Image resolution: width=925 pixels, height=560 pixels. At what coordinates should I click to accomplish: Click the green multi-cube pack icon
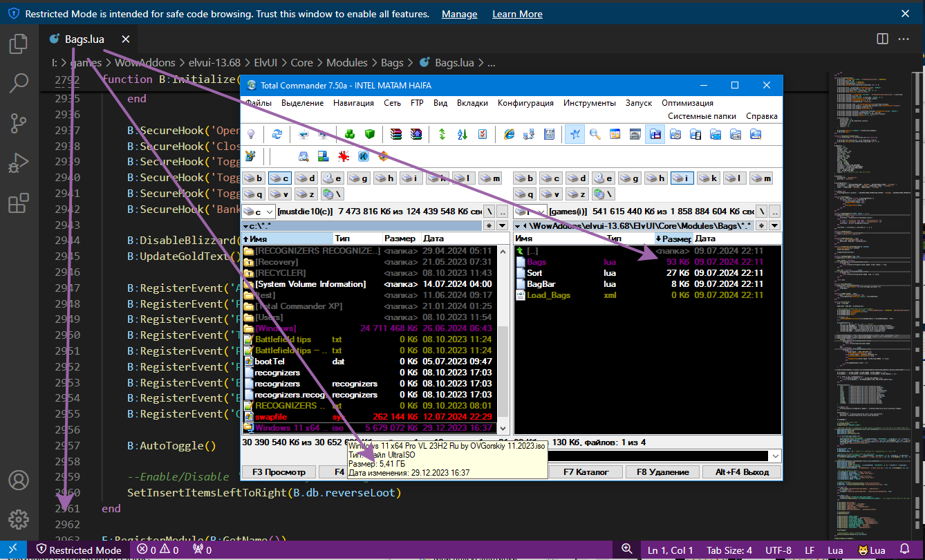click(351, 134)
